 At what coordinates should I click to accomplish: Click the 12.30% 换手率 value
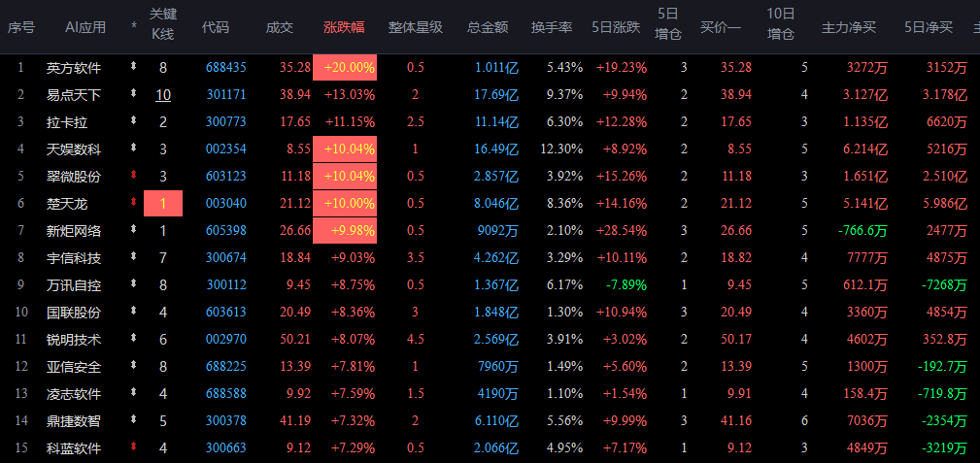tap(560, 149)
